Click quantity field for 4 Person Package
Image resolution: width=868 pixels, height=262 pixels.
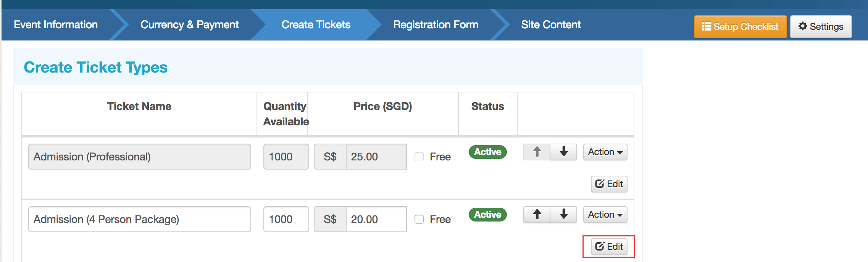click(x=286, y=219)
